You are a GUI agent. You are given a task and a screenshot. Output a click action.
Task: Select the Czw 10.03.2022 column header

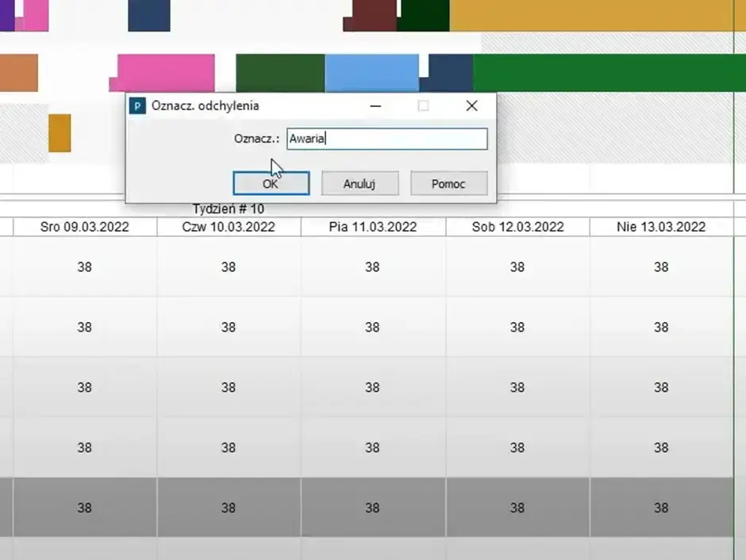pyautogui.click(x=229, y=227)
